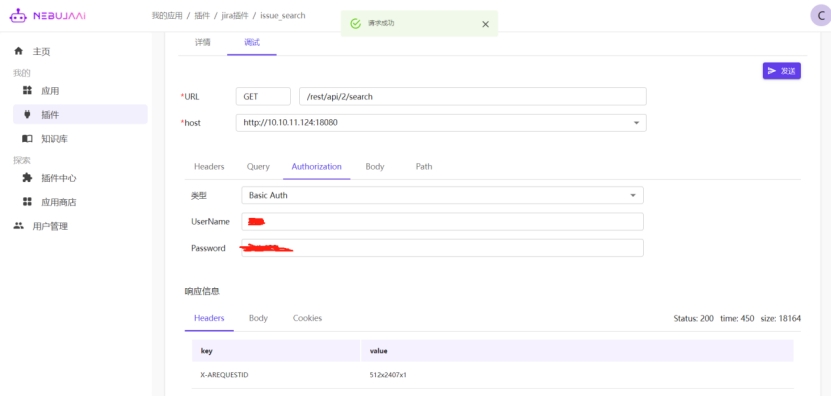Switch to response Body tab
Screen dimensions: 831x397
tap(258, 318)
